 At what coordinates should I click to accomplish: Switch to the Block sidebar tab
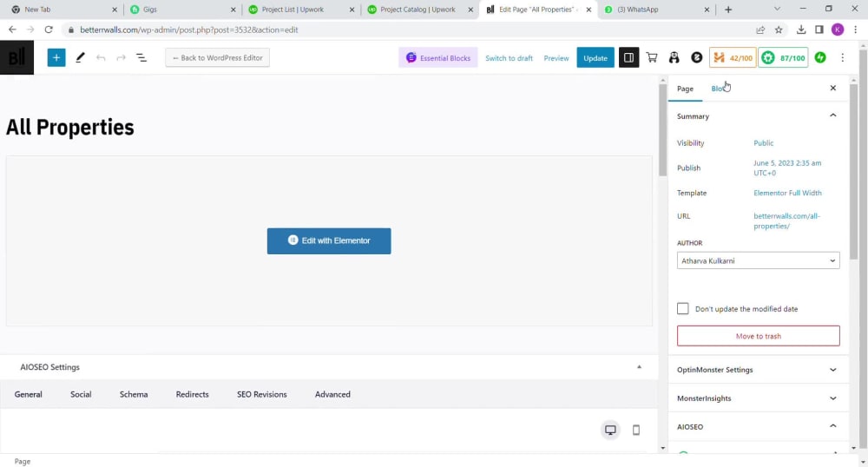pyautogui.click(x=720, y=89)
